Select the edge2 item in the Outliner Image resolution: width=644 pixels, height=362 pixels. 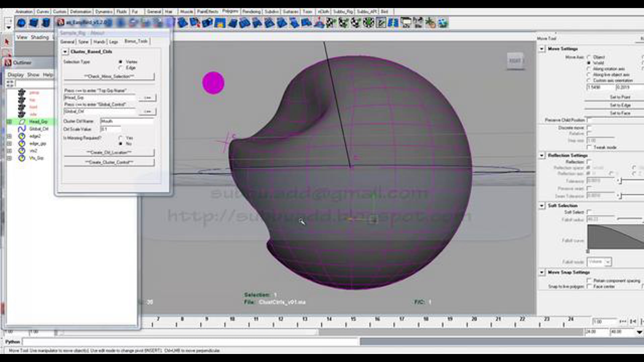[x=35, y=136]
